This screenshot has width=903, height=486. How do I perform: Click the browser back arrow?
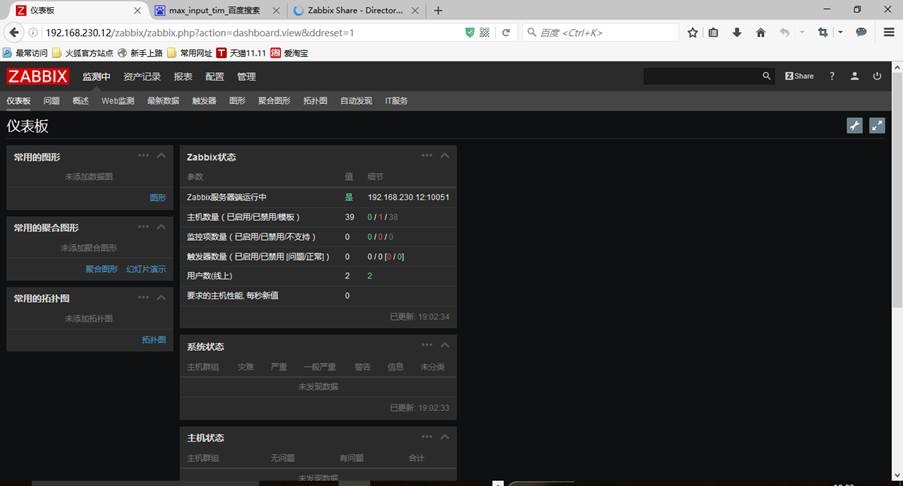pos(14,33)
